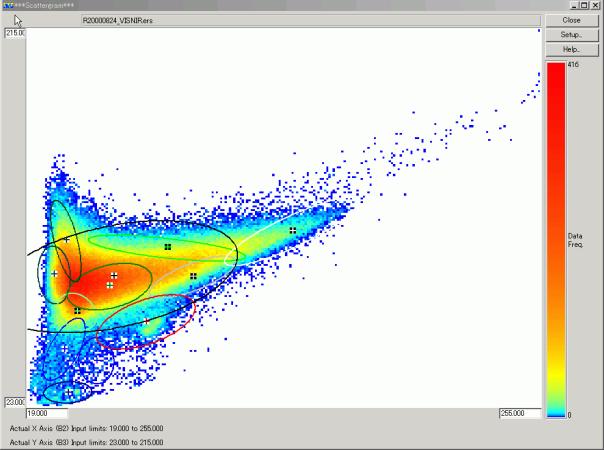
Task: Maximize the Scattergram window
Action: [585, 6]
